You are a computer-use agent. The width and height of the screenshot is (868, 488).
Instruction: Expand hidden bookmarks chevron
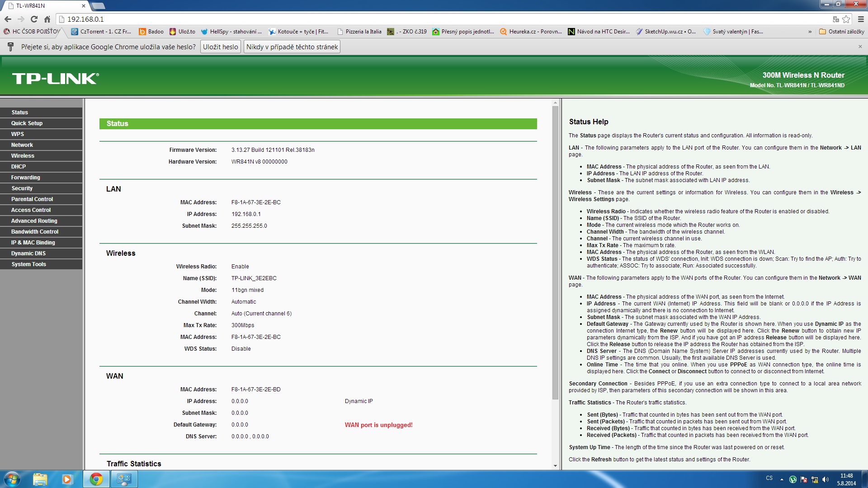pos(810,32)
